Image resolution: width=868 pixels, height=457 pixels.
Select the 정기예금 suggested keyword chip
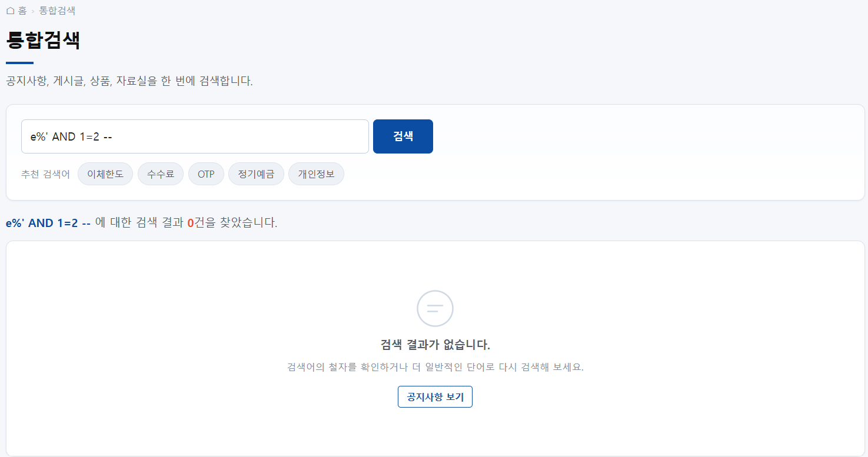pyautogui.click(x=256, y=174)
